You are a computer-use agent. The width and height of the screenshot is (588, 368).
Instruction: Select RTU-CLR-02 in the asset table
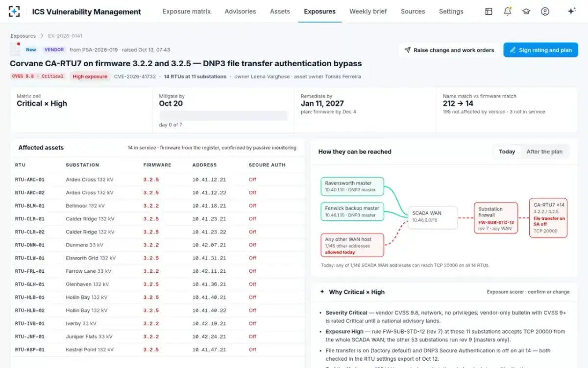point(158,232)
